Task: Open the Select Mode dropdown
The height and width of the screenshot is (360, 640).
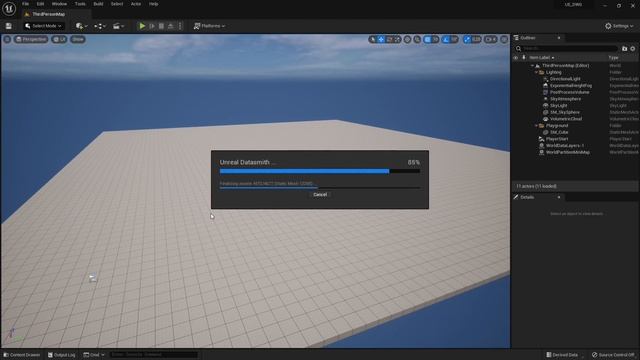Action: [x=43, y=26]
